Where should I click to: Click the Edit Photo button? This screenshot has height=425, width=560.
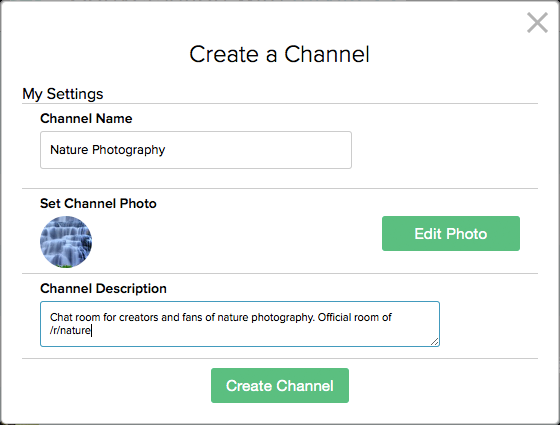pyautogui.click(x=451, y=233)
